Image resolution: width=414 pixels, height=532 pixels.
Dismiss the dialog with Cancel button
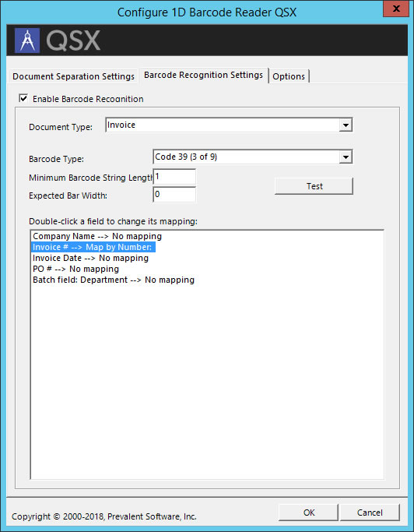[x=370, y=513]
